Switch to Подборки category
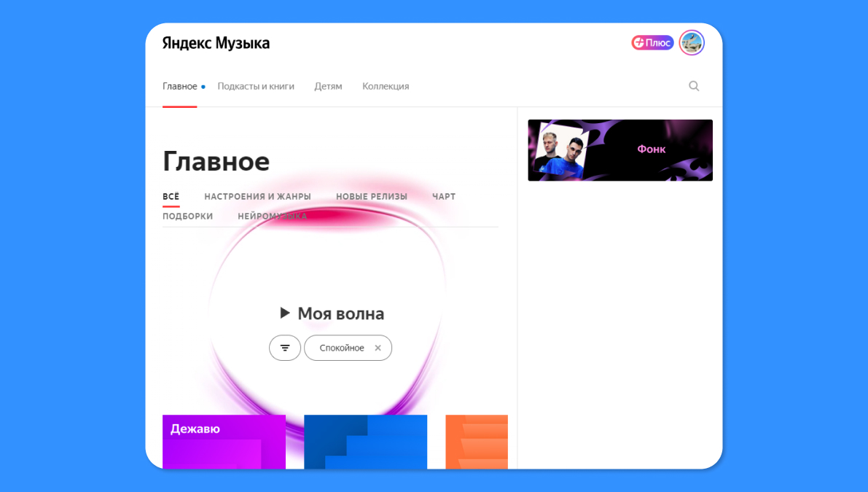The width and height of the screenshot is (868, 492). coord(187,216)
